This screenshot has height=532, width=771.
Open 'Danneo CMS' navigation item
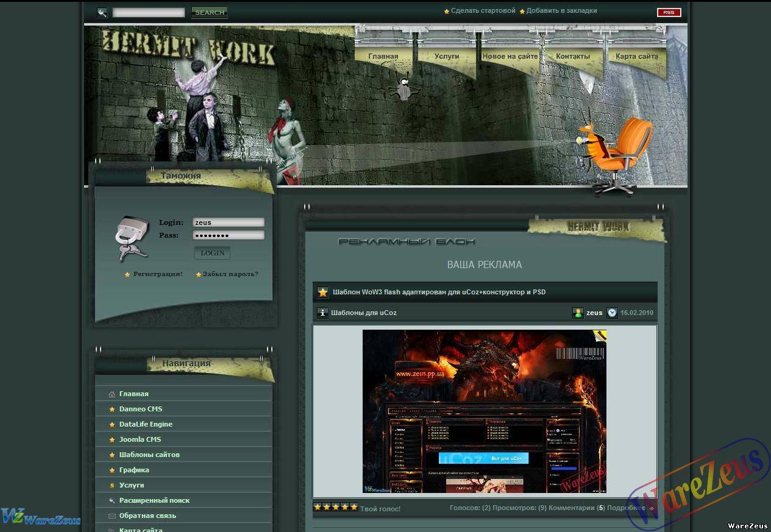141,409
